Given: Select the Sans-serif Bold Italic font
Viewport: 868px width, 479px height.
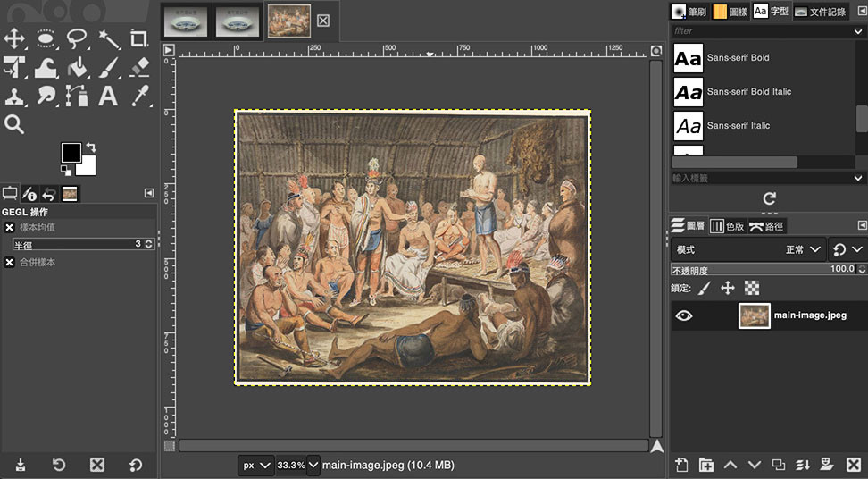Looking at the screenshot, I should (748, 91).
